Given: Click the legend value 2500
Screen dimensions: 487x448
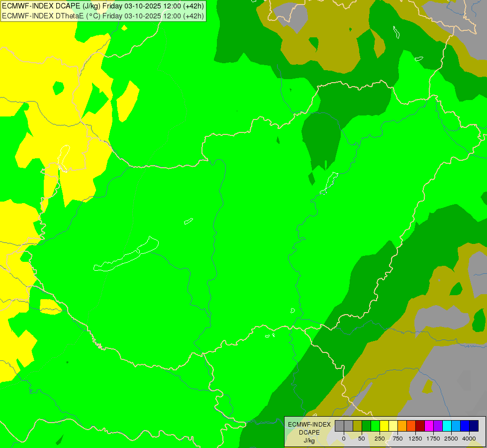Looking at the screenshot, I should click(x=451, y=439).
